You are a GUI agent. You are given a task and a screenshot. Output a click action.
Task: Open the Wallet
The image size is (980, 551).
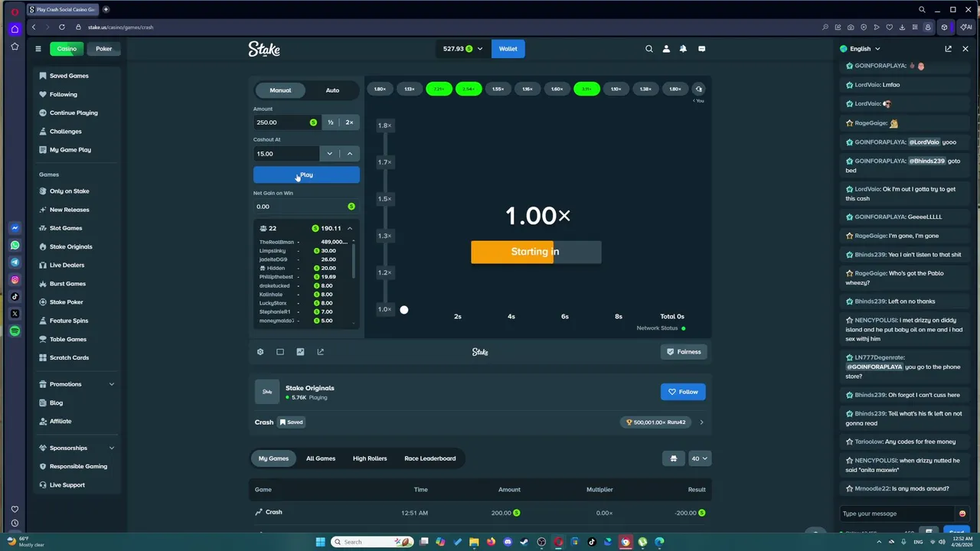point(508,49)
